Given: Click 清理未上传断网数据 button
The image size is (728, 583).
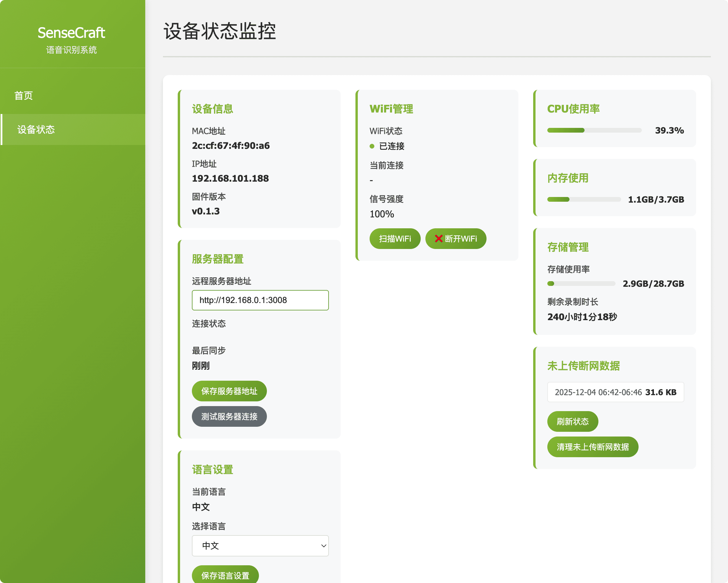Looking at the screenshot, I should click(x=592, y=447).
